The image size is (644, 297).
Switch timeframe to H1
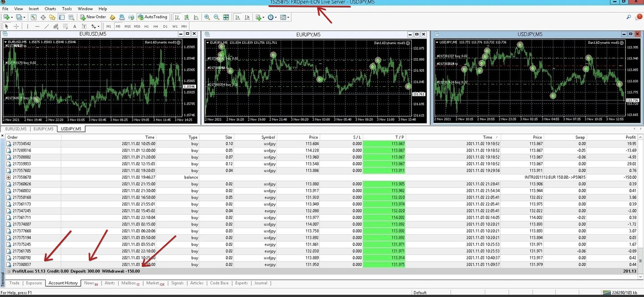pyautogui.click(x=146, y=26)
